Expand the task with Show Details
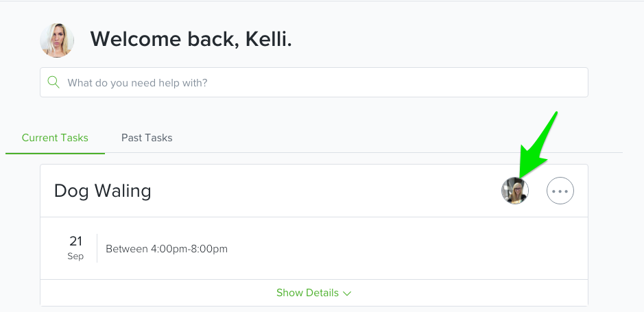The width and height of the screenshot is (644, 312). tap(314, 293)
